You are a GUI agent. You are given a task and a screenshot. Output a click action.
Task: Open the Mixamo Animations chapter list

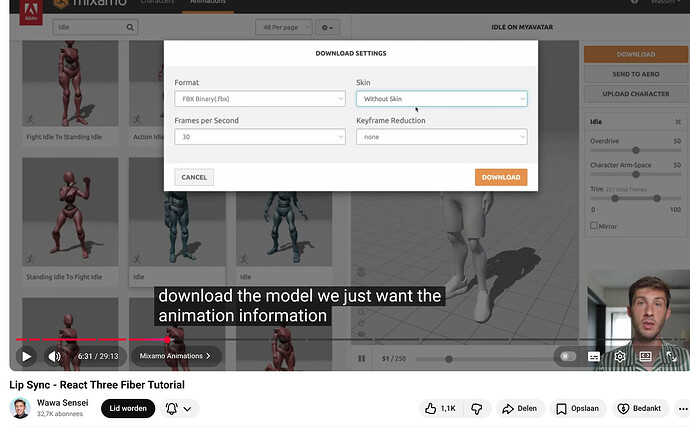tap(175, 356)
